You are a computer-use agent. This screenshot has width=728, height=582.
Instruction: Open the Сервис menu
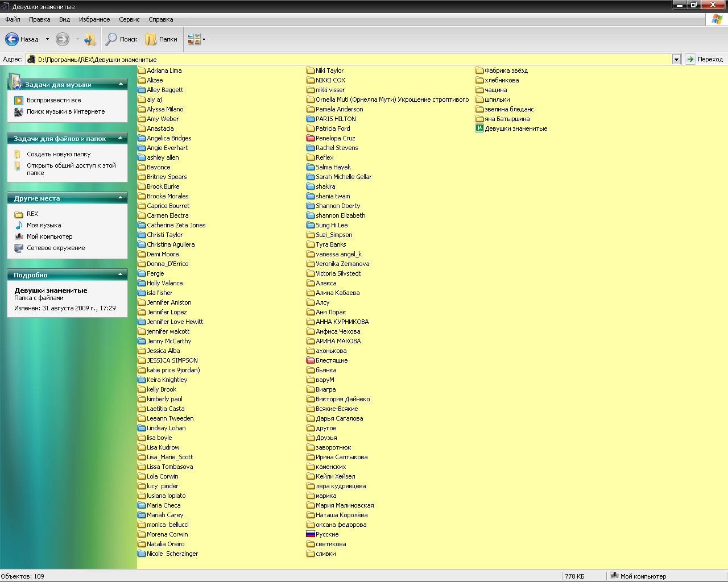(129, 19)
